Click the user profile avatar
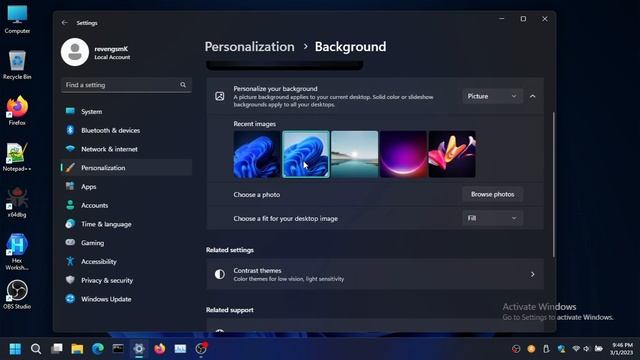The image size is (640, 360). [75, 52]
